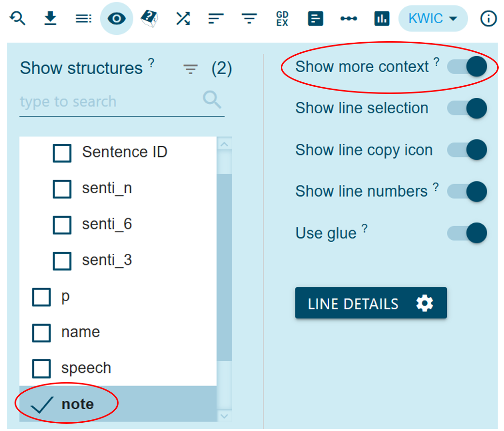The height and width of the screenshot is (431, 504).
Task: Click the filter icon beside Show structures
Action: 191,69
